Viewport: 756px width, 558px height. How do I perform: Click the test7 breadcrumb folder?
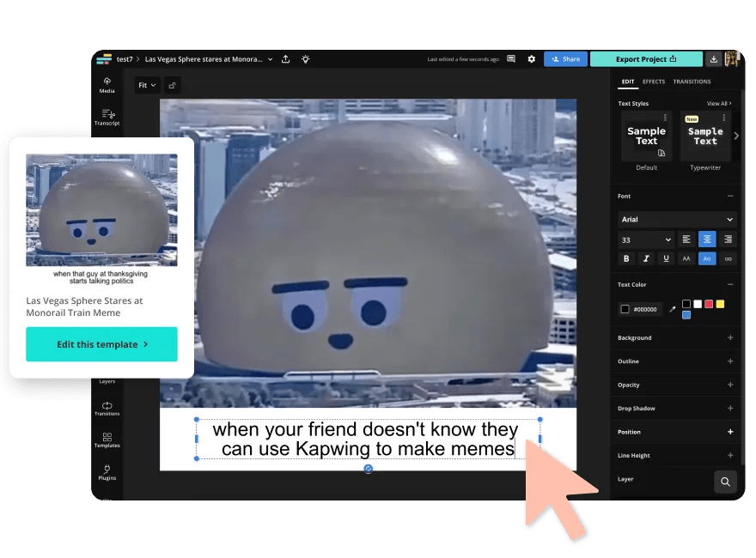125,59
